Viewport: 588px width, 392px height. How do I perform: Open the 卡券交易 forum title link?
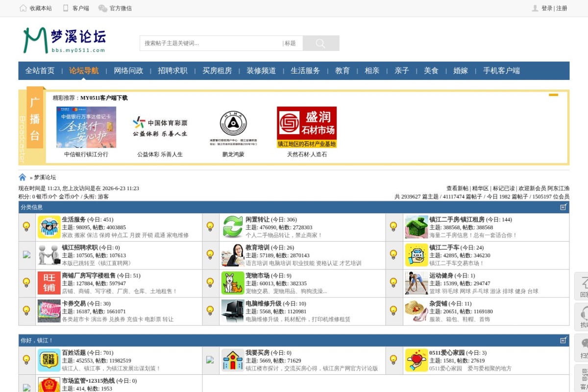[x=74, y=304]
